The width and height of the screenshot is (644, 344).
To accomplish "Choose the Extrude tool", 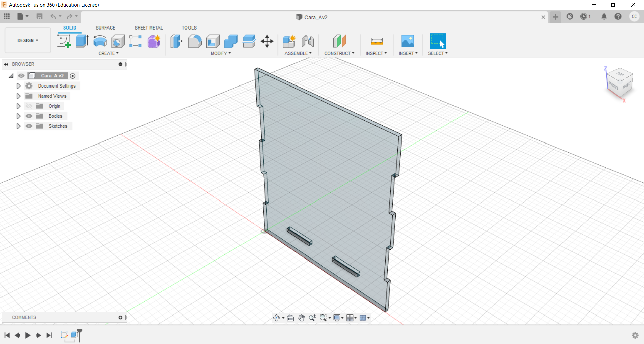I will tap(82, 41).
